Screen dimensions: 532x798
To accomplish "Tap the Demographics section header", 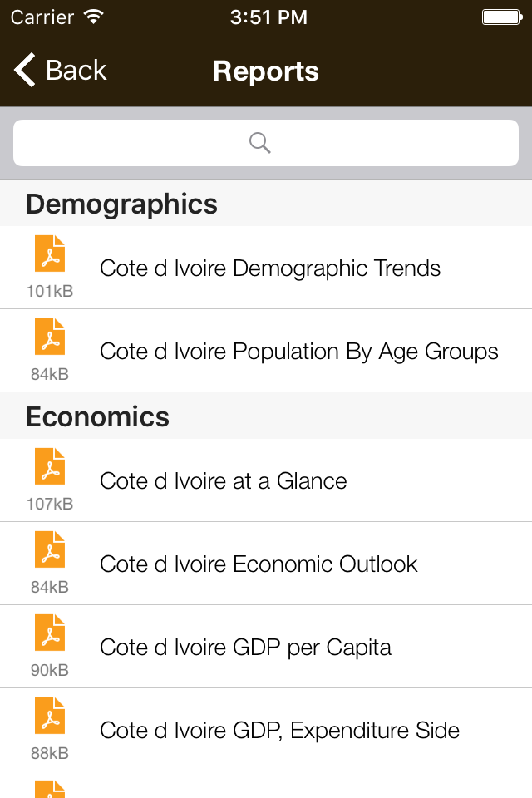I will pyautogui.click(x=121, y=203).
